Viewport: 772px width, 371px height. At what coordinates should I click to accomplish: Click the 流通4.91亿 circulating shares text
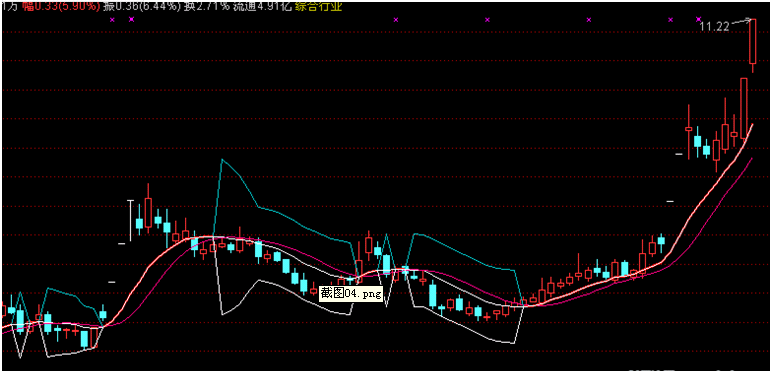[263, 6]
